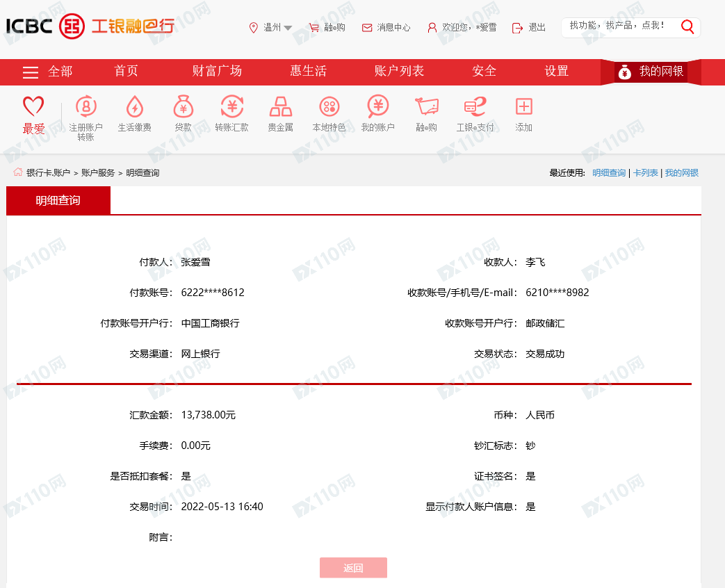Open 我的网银 menu panel

651,72
